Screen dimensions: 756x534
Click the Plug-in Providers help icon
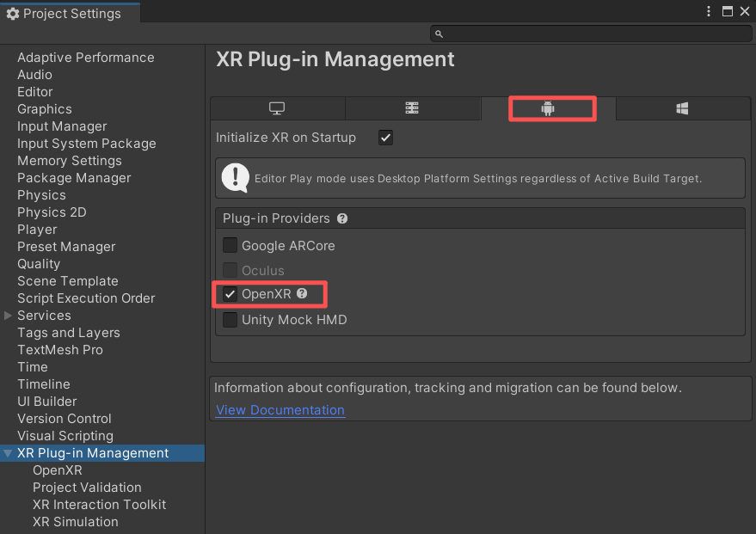[x=342, y=218]
